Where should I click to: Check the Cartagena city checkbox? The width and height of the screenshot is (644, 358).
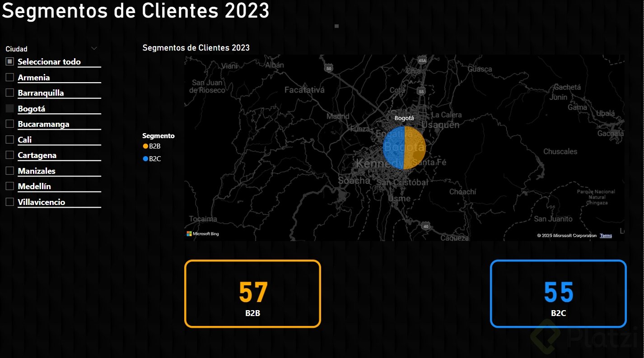pos(9,155)
